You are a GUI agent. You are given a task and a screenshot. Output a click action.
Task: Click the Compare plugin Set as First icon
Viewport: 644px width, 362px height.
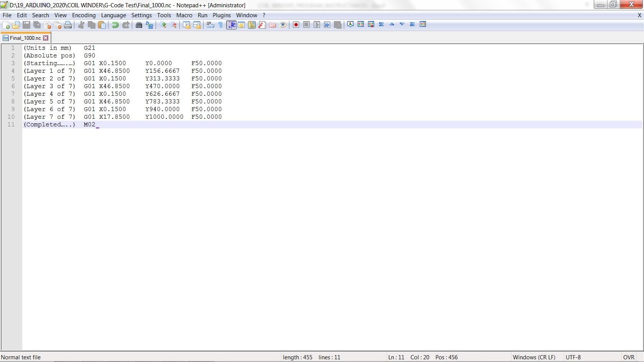(350, 24)
